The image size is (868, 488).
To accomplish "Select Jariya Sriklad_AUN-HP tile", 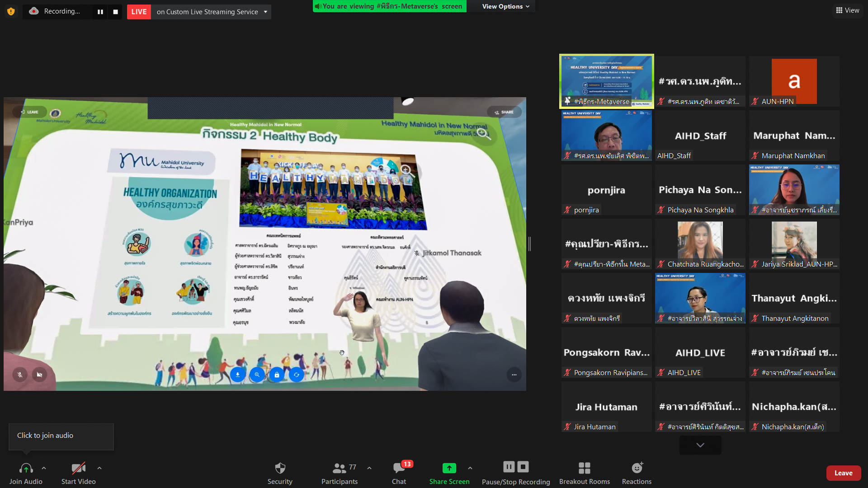I will 794,244.
